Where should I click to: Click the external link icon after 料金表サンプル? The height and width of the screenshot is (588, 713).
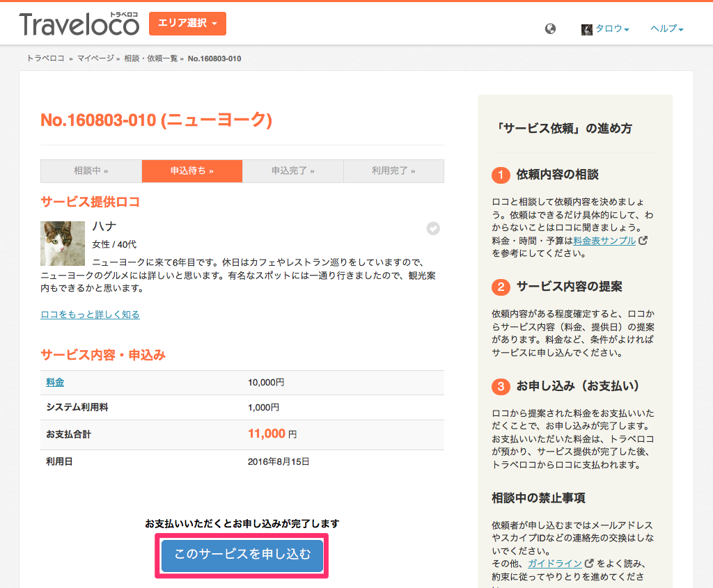(643, 240)
